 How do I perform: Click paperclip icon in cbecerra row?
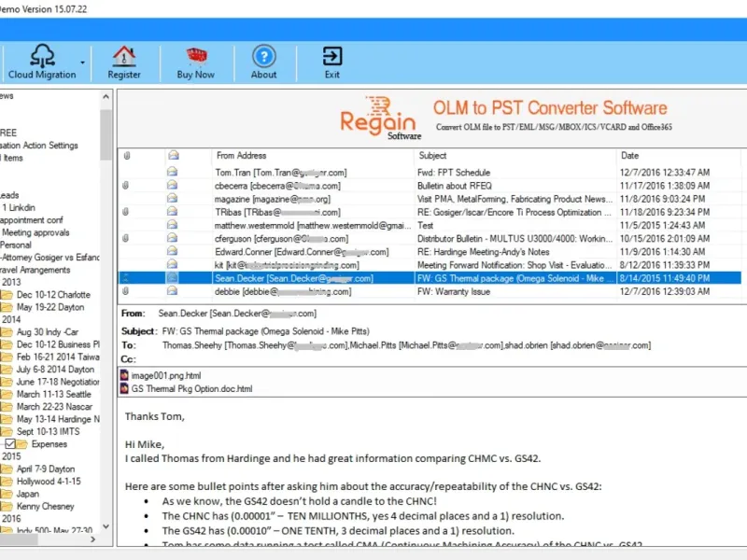tap(126, 185)
